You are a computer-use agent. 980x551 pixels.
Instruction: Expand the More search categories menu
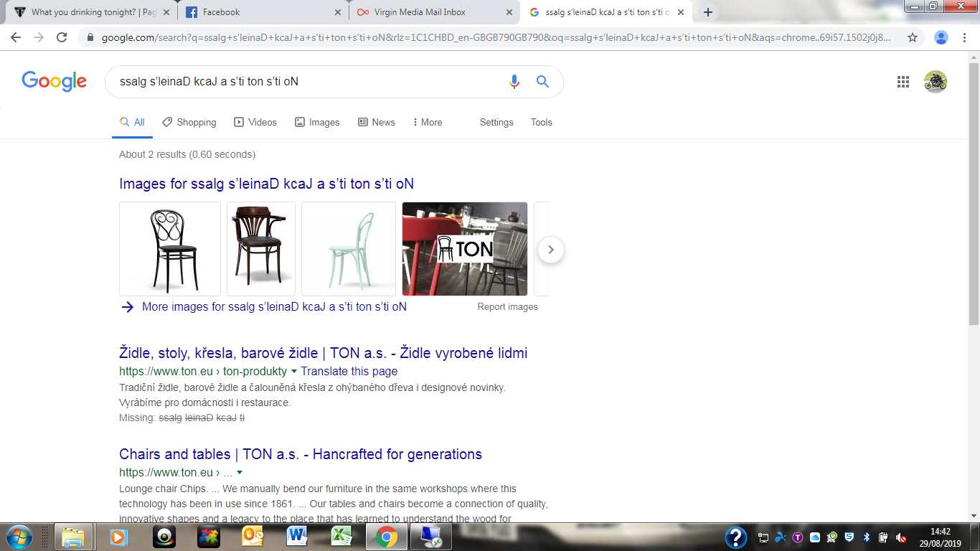[428, 122]
